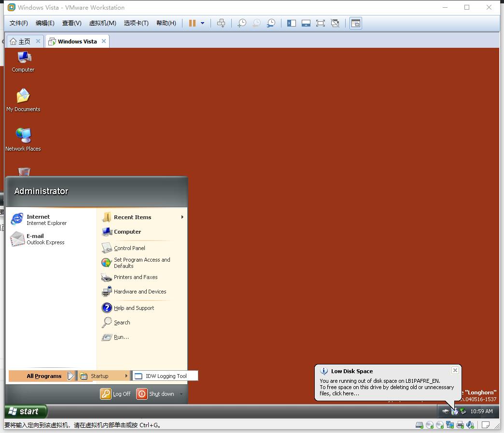Close the 主页 tab

(x=38, y=41)
